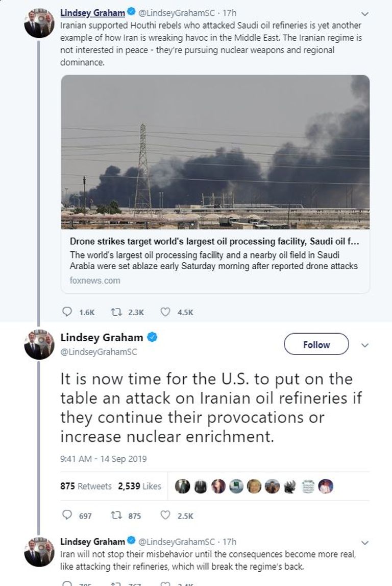Open Lindsey Graham's avatar on first tweet

tap(39, 22)
